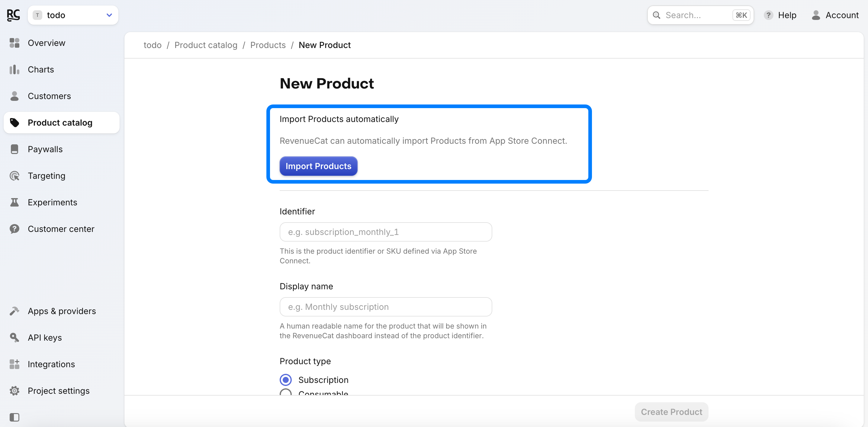Select the Consumable radio button
868x427 pixels.
click(286, 392)
